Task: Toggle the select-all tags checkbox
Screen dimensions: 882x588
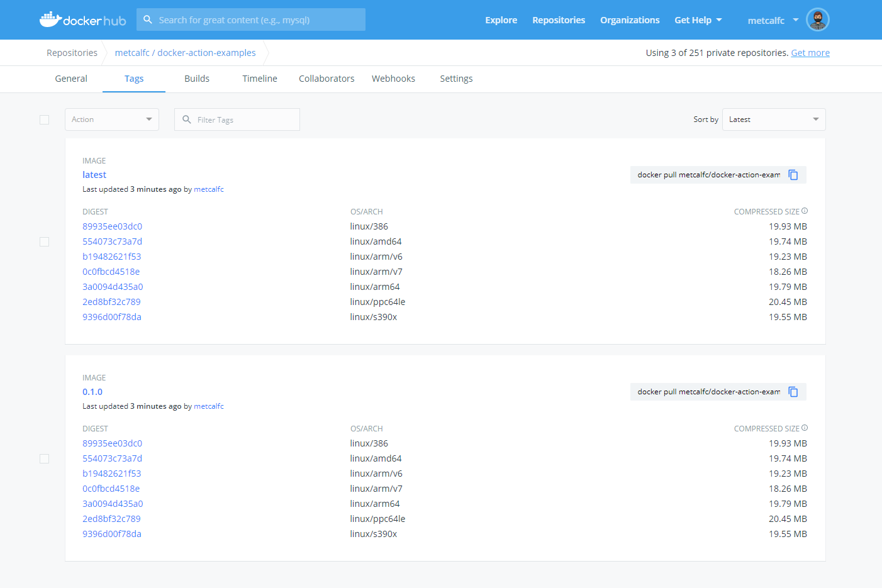Action: [44, 119]
